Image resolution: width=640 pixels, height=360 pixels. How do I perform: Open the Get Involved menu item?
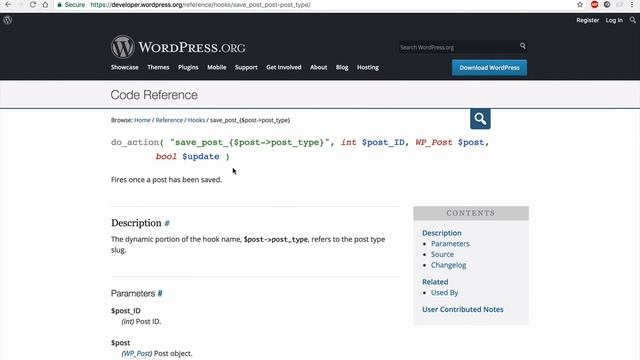[284, 67]
